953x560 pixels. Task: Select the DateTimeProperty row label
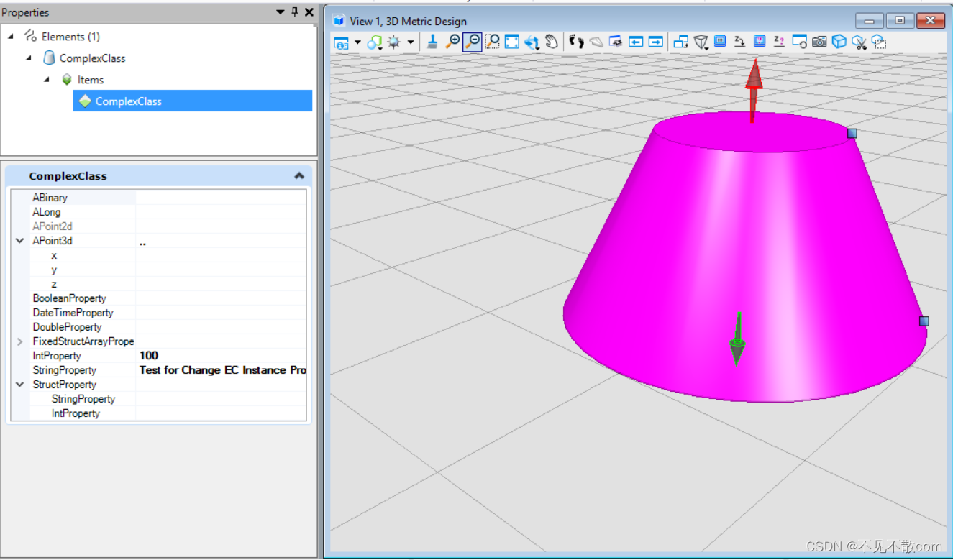[x=73, y=313]
